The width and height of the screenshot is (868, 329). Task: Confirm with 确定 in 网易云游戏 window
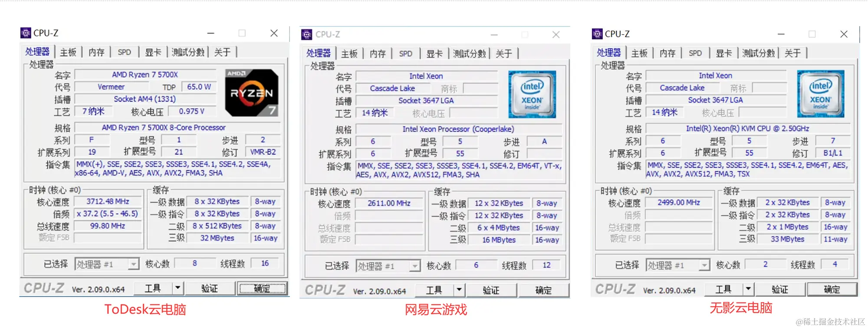(543, 290)
